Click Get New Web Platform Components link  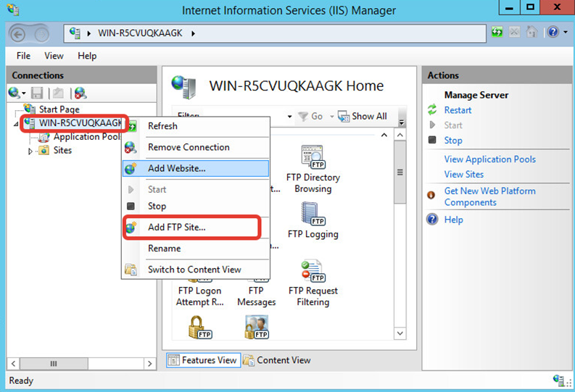tap(489, 197)
